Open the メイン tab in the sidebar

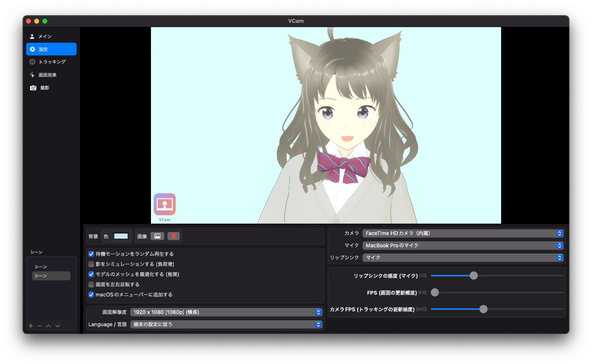(x=51, y=36)
